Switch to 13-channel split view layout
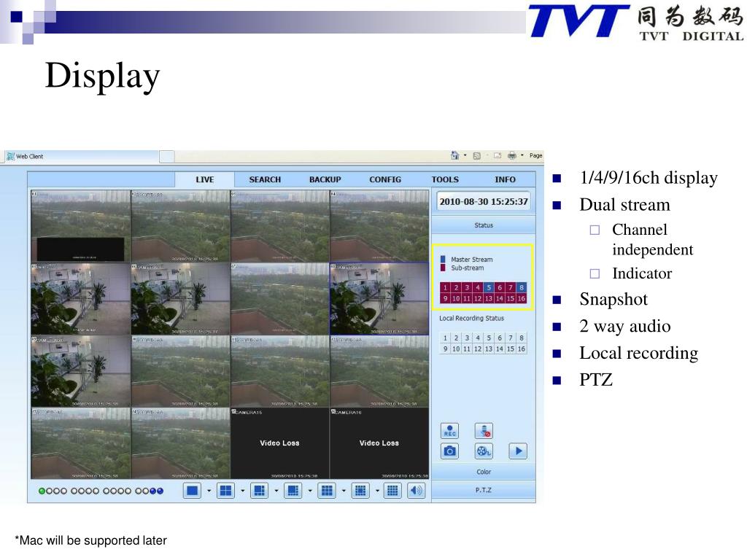The width and height of the screenshot is (747, 560). coord(360,491)
